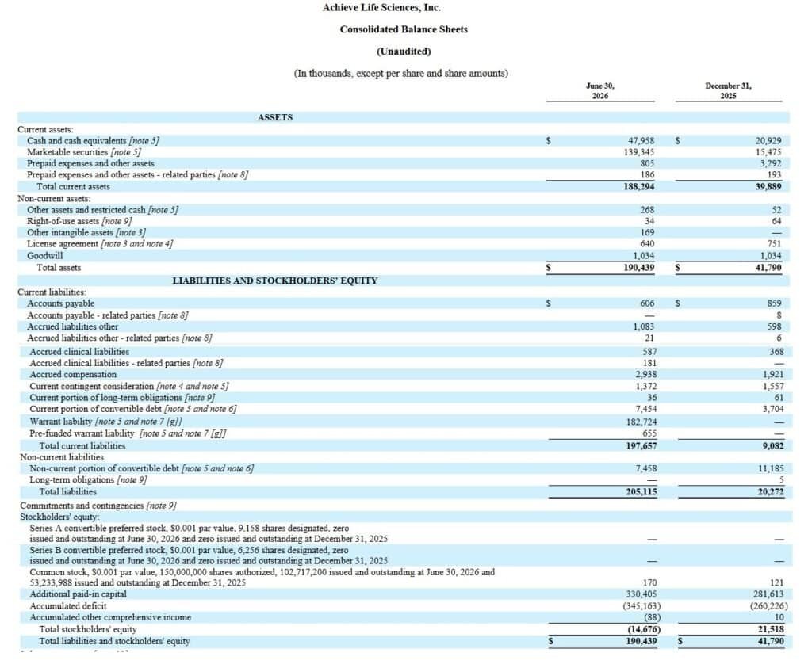Select the 'Accounts payable' row label
The width and height of the screenshot is (812, 668).
[60, 303]
